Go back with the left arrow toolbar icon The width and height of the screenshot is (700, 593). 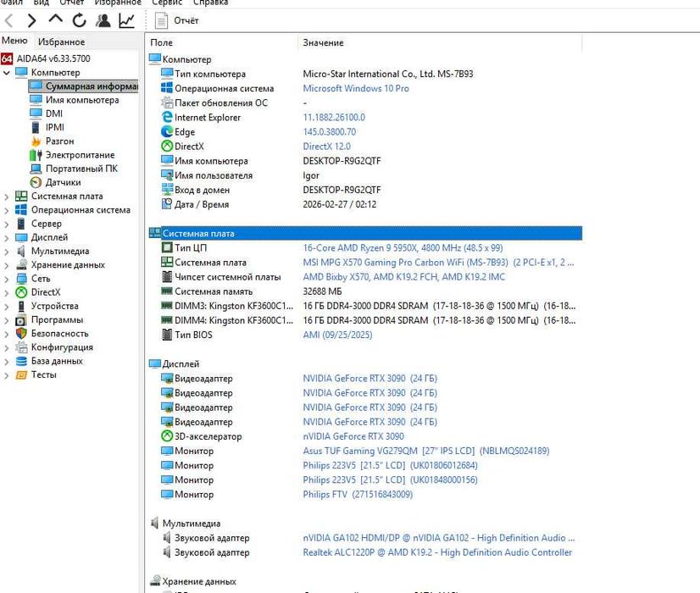pyautogui.click(x=8, y=20)
